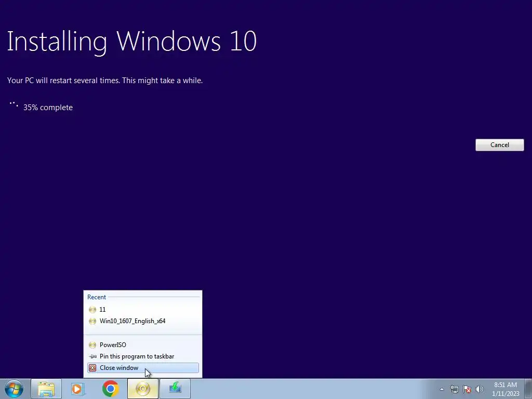Launch PowerISO from the jump list
The width and height of the screenshot is (532, 399).
coord(143,345)
